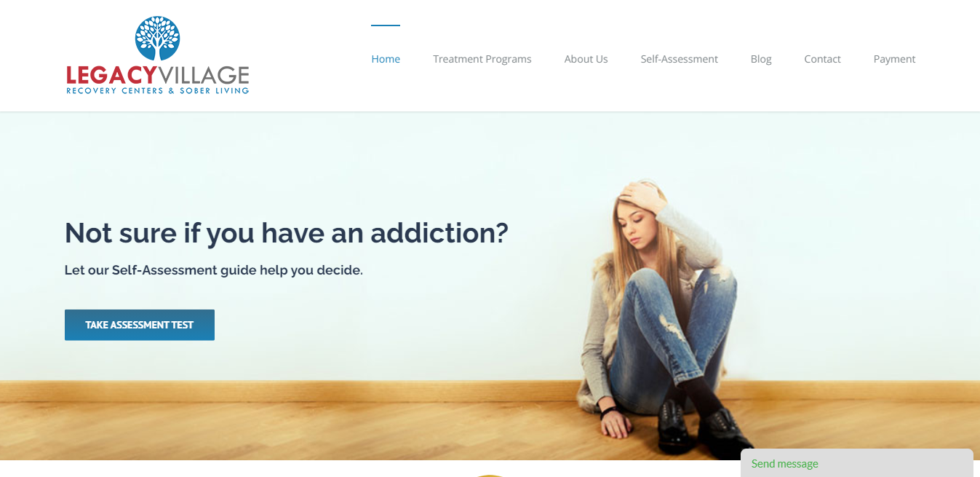The image size is (980, 477).
Task: Open the Treatment Programs menu
Action: [x=482, y=59]
